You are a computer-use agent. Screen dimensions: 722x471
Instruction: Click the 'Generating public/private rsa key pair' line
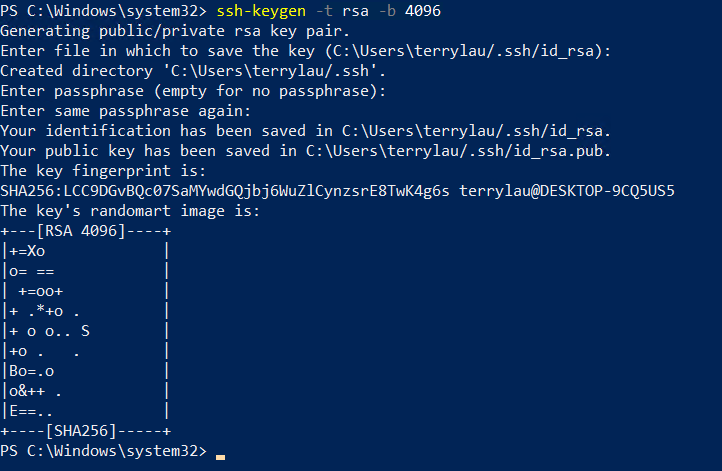(x=175, y=31)
